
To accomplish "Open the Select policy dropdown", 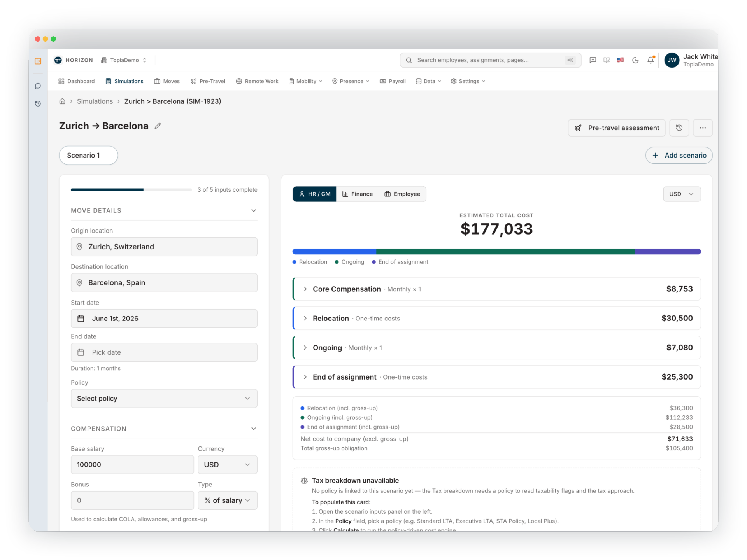I will (x=164, y=399).
